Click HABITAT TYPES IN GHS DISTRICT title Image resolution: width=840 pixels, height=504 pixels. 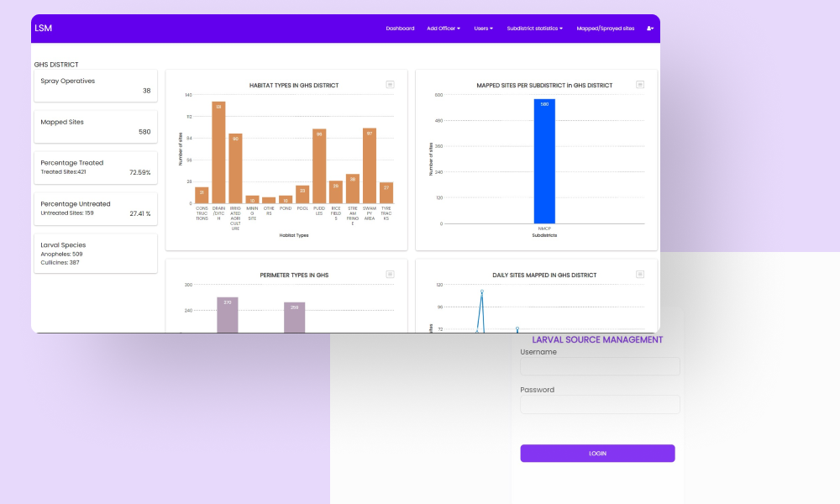[293, 85]
